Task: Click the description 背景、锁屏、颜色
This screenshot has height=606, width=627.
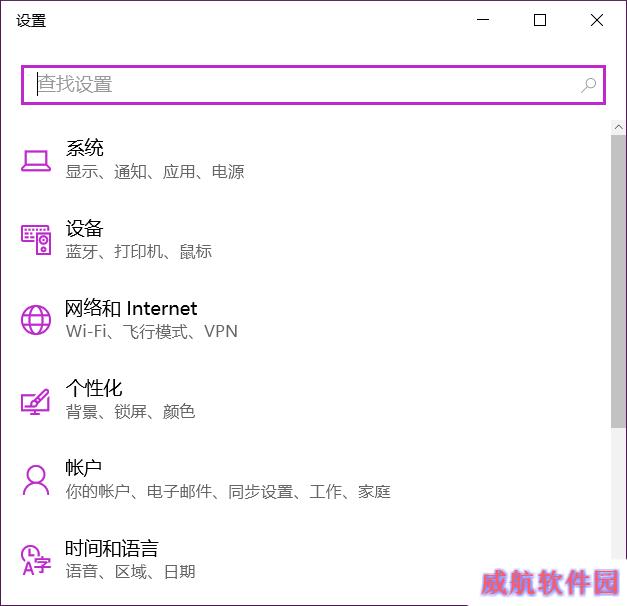Action: pyautogui.click(x=130, y=412)
